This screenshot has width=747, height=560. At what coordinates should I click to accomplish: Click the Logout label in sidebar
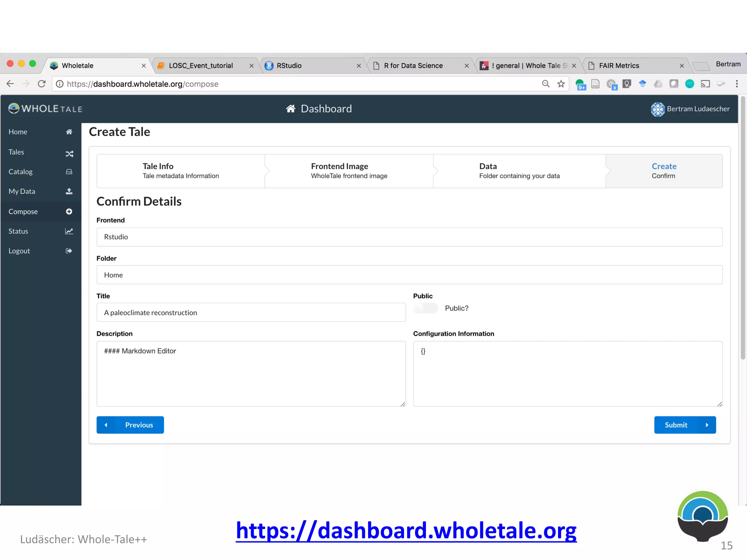click(x=19, y=251)
